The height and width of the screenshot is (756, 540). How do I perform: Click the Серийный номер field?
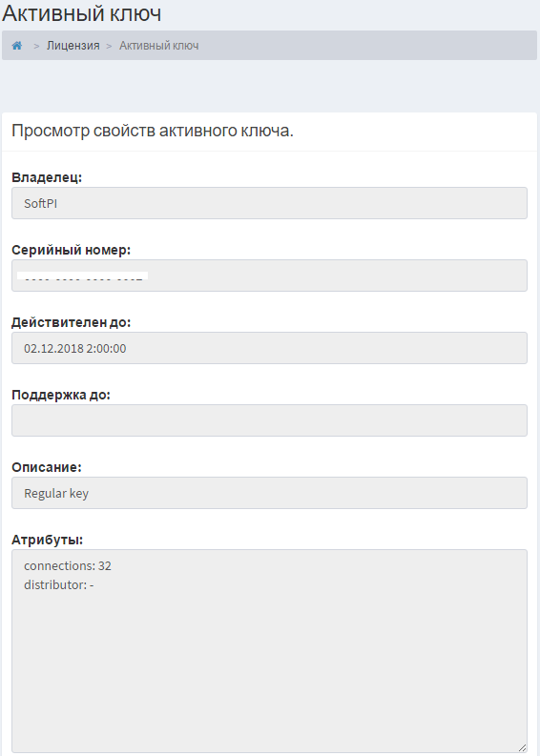pyautogui.click(x=269, y=276)
